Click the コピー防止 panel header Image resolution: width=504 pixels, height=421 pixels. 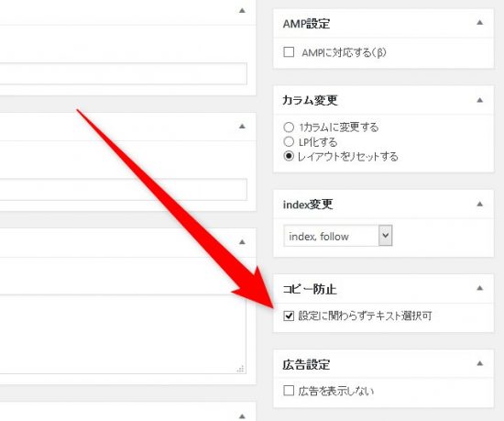pyautogui.click(x=383, y=289)
